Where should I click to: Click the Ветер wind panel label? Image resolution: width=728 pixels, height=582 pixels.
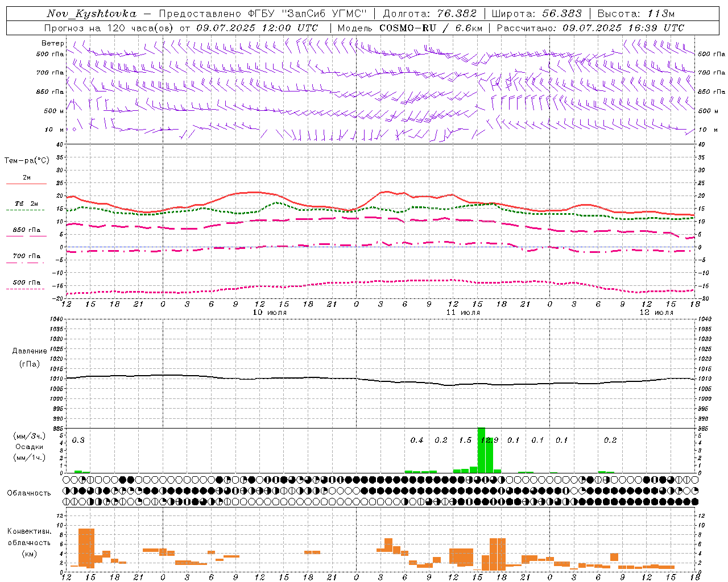coord(53,43)
